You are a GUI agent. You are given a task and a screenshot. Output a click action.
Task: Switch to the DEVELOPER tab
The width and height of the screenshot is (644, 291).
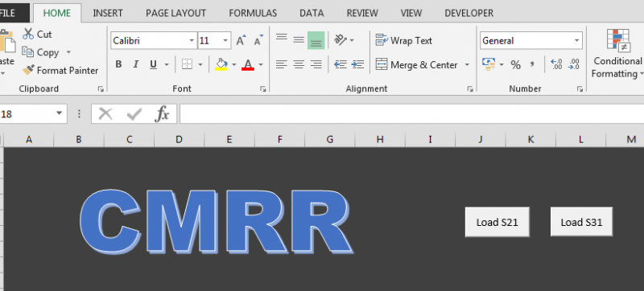(x=469, y=13)
